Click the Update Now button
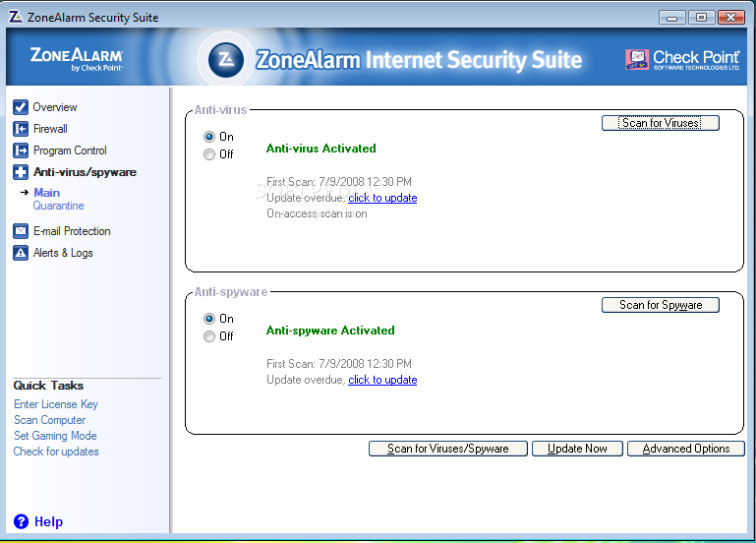Screen dimensions: 756x543 coord(577,449)
